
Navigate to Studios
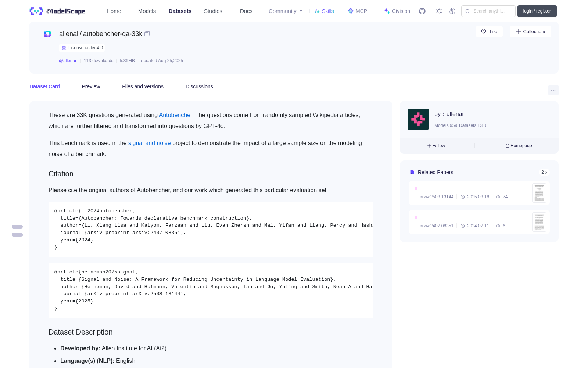pos(213,11)
